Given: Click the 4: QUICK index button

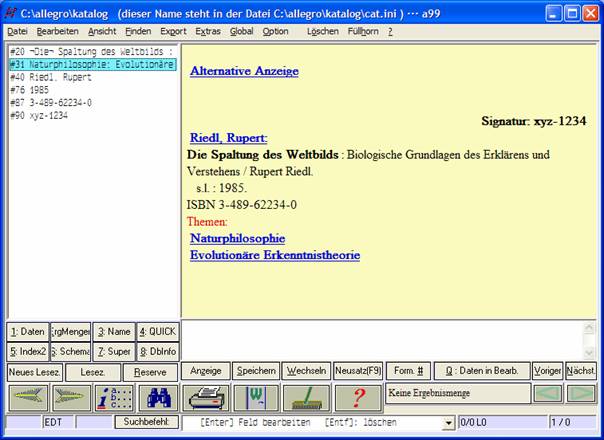Looking at the screenshot, I should pos(156,331).
